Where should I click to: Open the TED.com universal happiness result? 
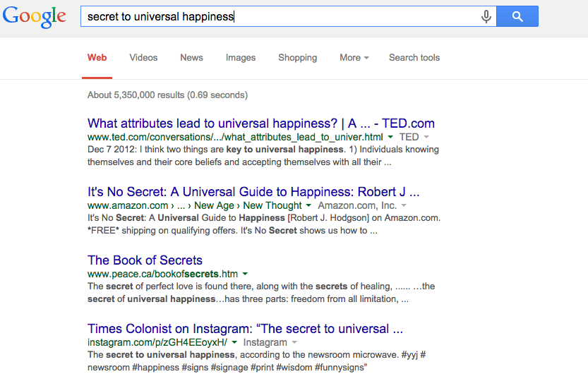point(261,123)
